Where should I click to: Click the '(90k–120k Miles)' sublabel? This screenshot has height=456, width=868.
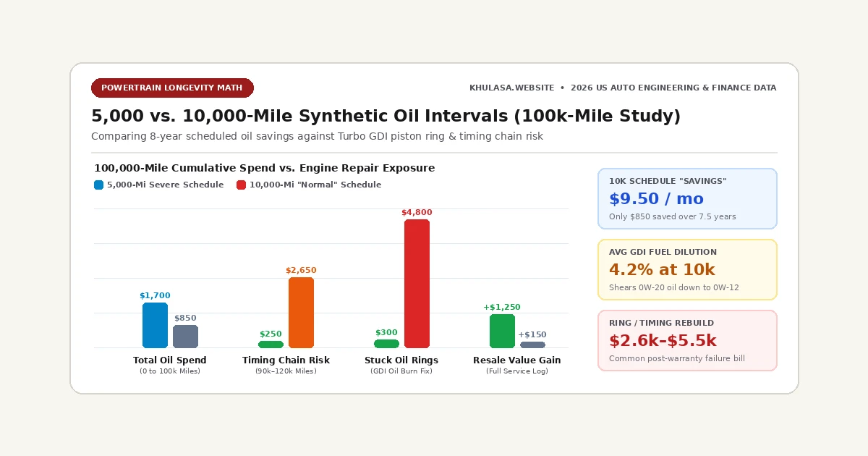coord(286,371)
